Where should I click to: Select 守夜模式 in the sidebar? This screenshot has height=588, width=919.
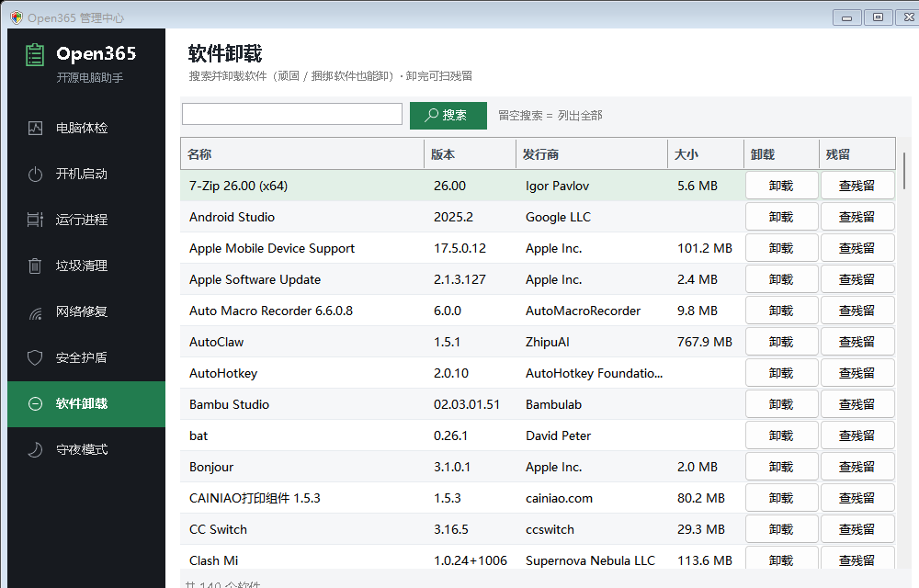(x=86, y=449)
